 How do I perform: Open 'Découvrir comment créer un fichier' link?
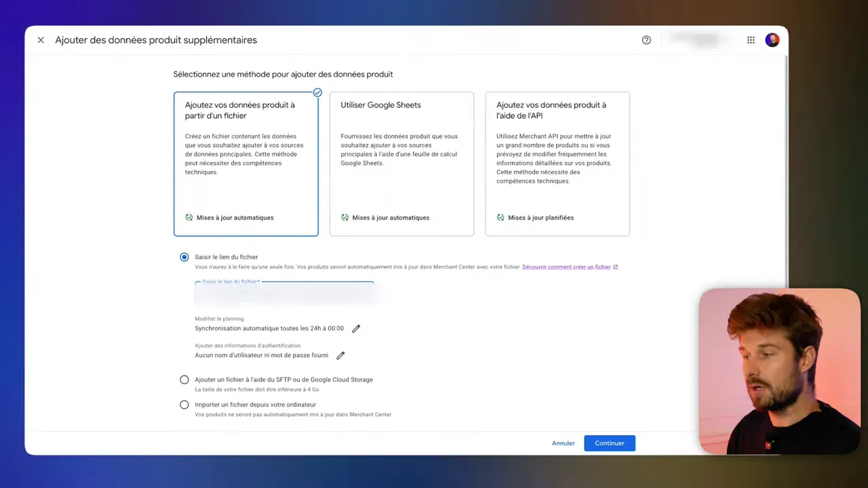566,266
